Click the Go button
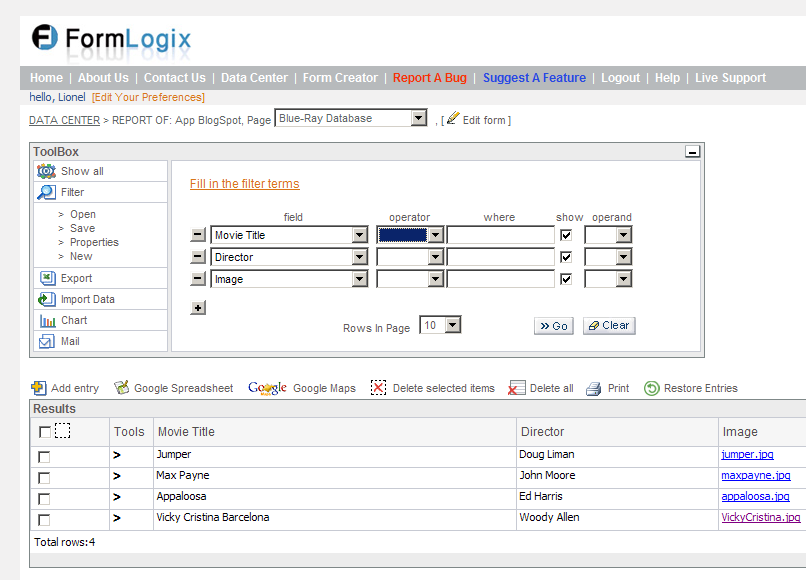 [x=554, y=326]
